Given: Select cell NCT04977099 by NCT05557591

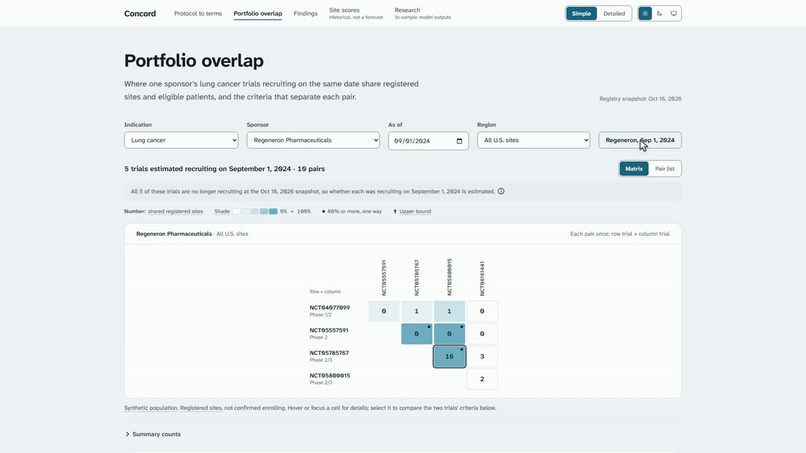Looking at the screenshot, I should point(384,311).
